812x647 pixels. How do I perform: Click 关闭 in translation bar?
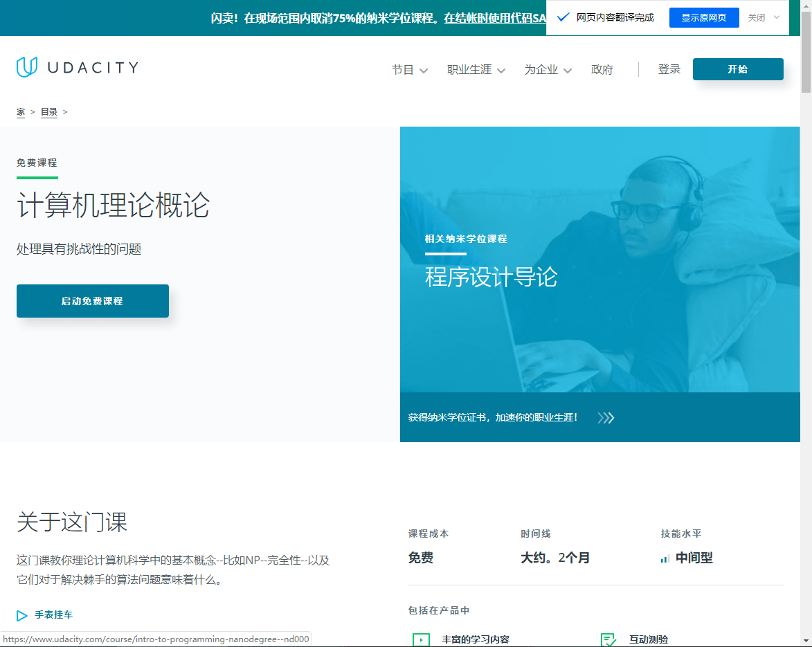pyautogui.click(x=756, y=17)
